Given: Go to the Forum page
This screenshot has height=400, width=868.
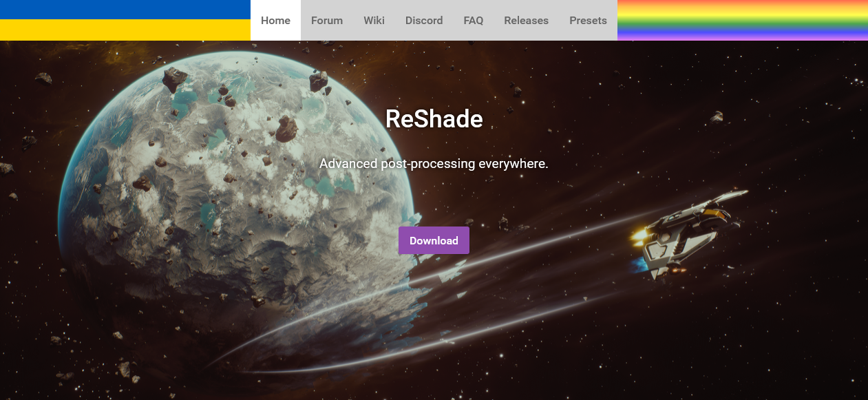Looking at the screenshot, I should click(327, 20).
